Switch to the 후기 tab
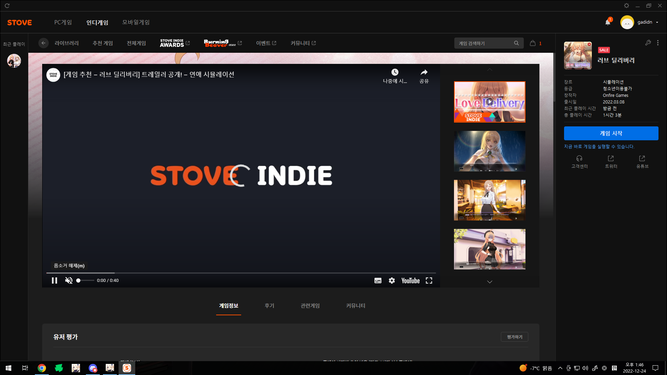Image resolution: width=667 pixels, height=375 pixels. pyautogui.click(x=269, y=306)
